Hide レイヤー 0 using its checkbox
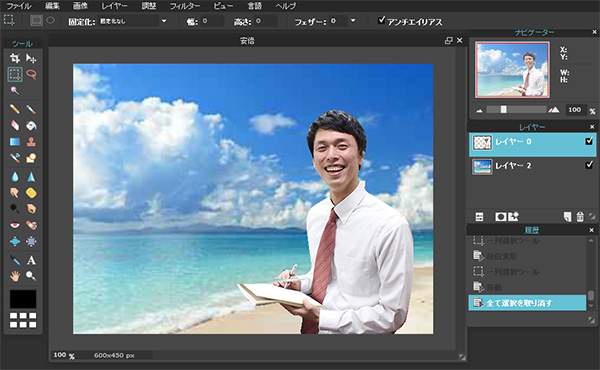The height and width of the screenshot is (370, 600). (x=589, y=141)
